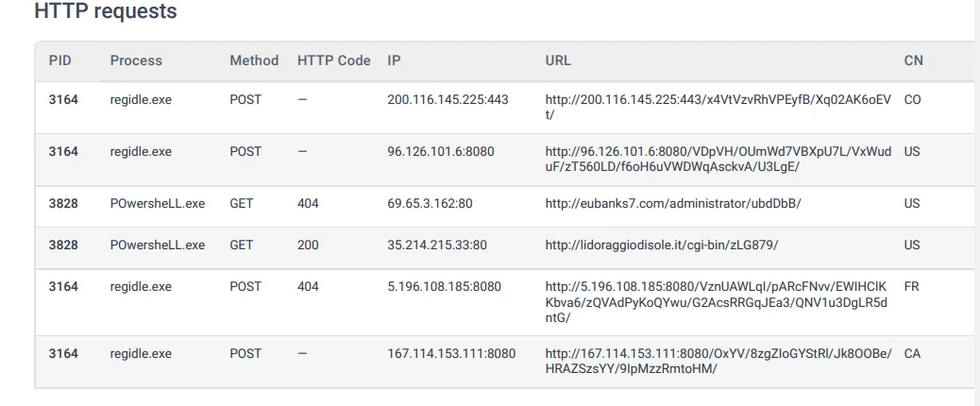Screen dimensions: 980x406
Task: Click the 200 HTTP code cell
Action: [x=308, y=245]
